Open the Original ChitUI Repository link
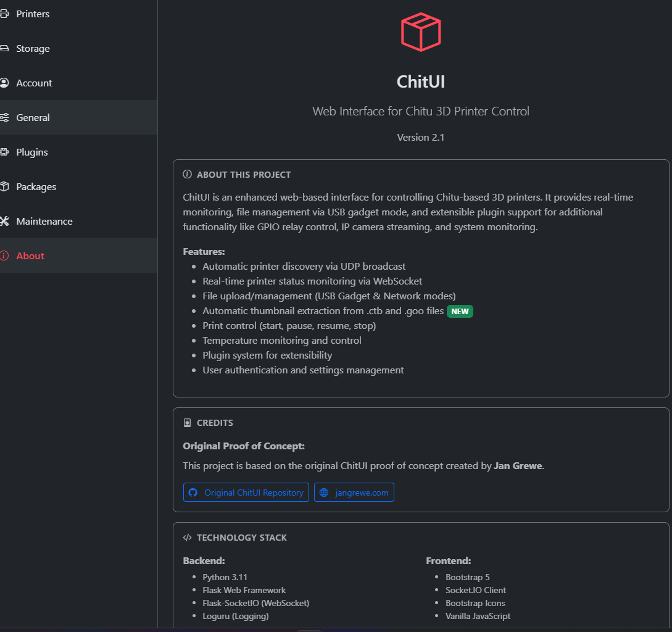 (x=253, y=493)
